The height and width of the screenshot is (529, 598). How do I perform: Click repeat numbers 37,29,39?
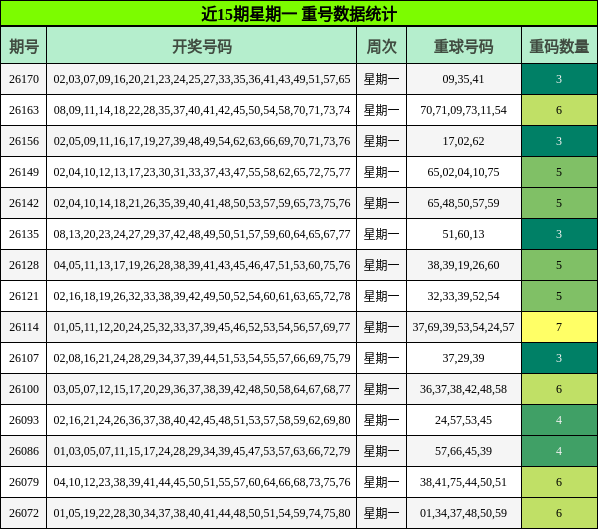463,358
